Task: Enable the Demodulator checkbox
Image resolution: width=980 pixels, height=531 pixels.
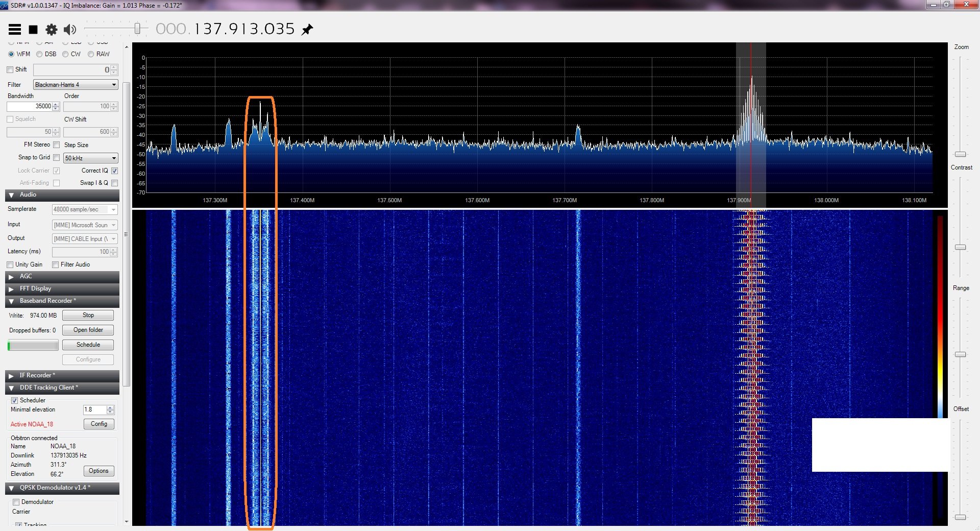Action: pyautogui.click(x=16, y=502)
